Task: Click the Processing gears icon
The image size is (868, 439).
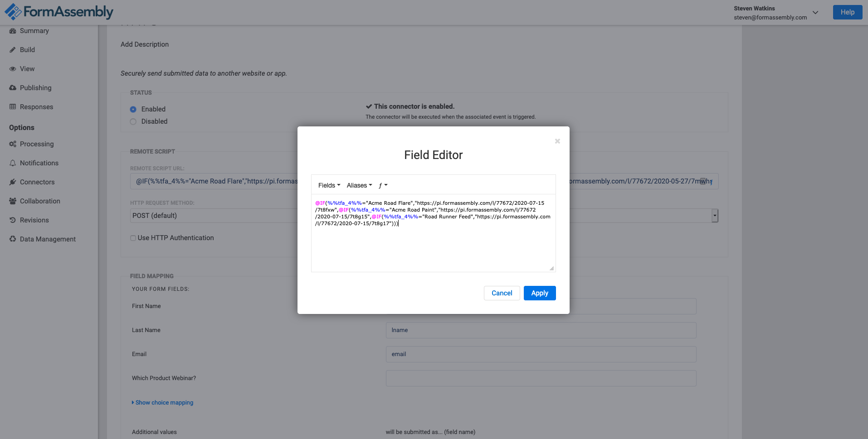Action: tap(13, 144)
